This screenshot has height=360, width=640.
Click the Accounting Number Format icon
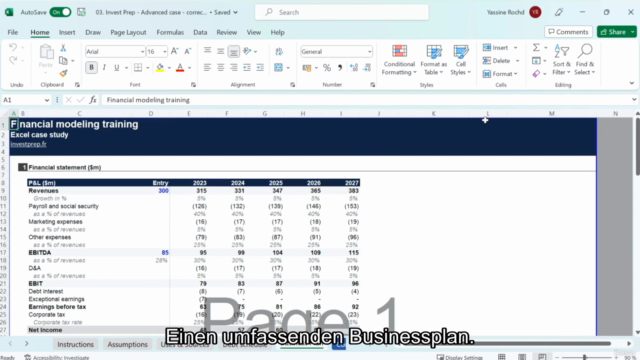tap(307, 68)
